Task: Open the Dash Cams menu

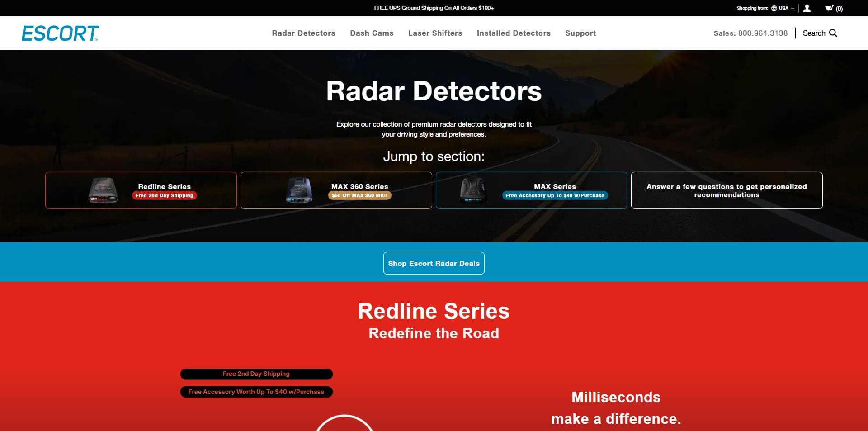Action: coord(372,33)
